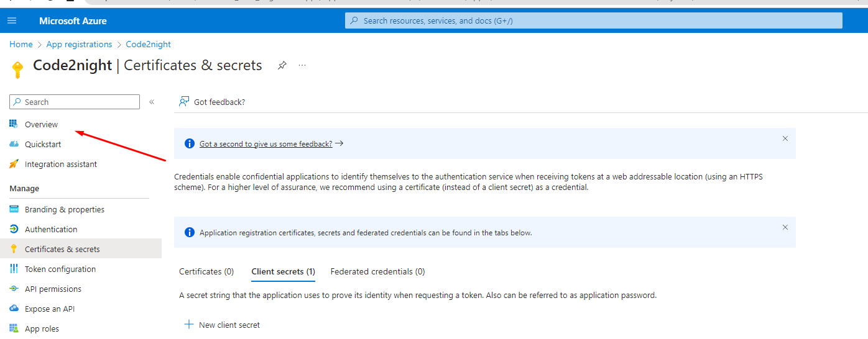Collapse the sidebar with double chevron

pos(152,102)
